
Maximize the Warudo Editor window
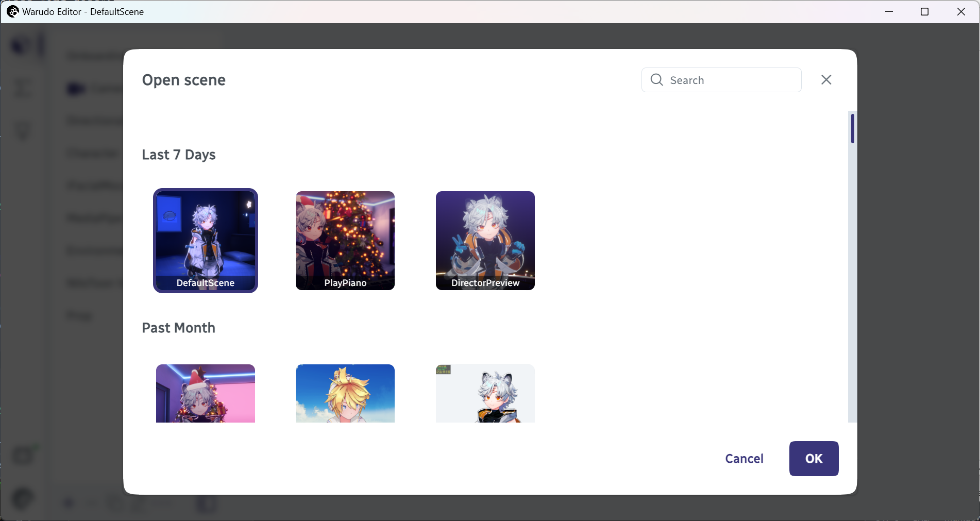924,11
